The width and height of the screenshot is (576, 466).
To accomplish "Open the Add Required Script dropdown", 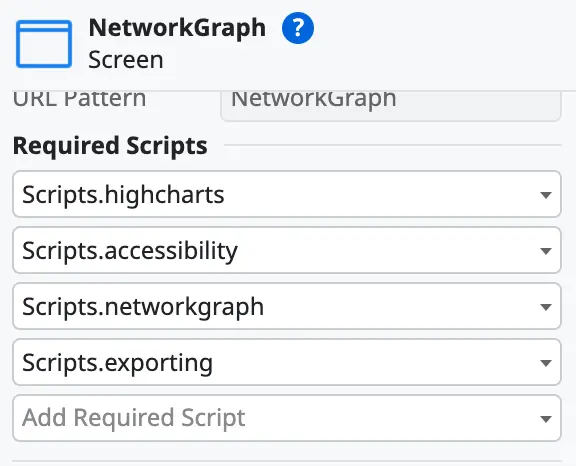I will click(287, 418).
